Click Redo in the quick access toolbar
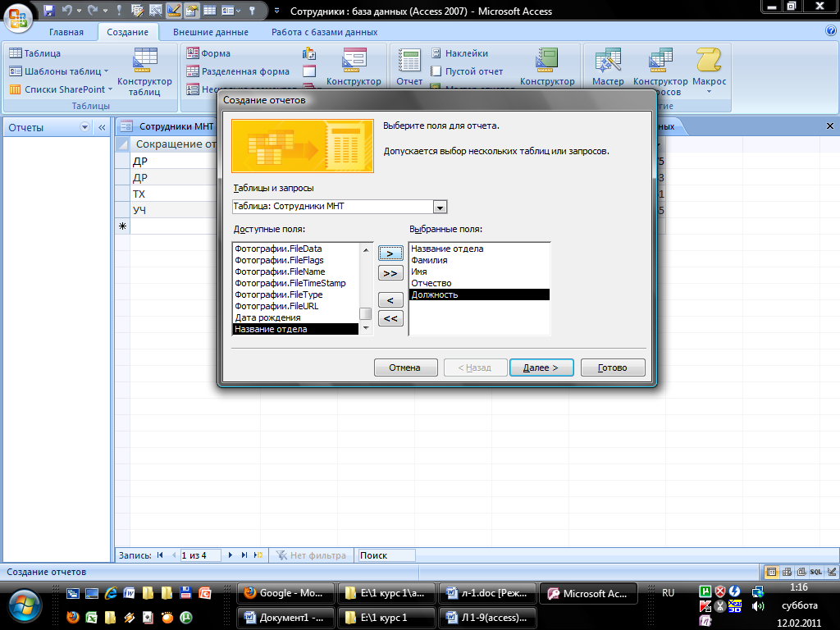This screenshot has height=630, width=840. click(93, 10)
